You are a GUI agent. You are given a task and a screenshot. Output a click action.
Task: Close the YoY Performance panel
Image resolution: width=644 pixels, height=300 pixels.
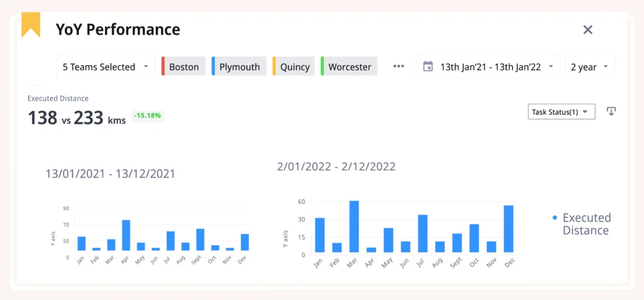point(588,30)
